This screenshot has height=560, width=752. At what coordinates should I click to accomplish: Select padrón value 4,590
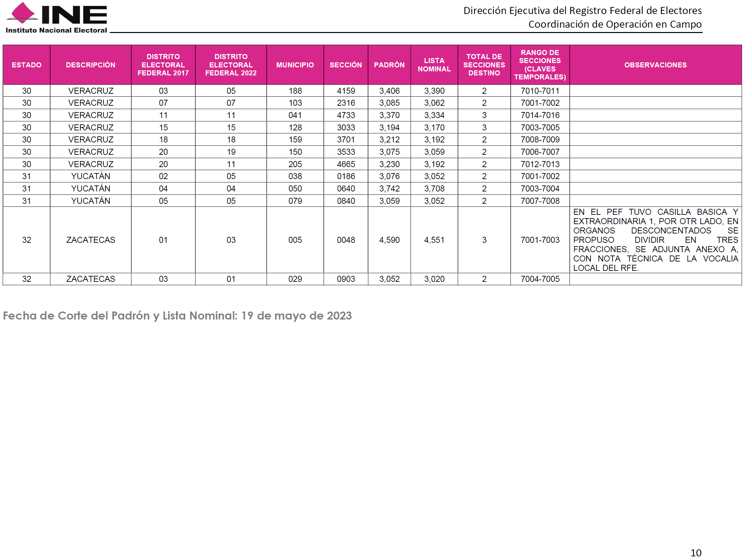point(389,240)
